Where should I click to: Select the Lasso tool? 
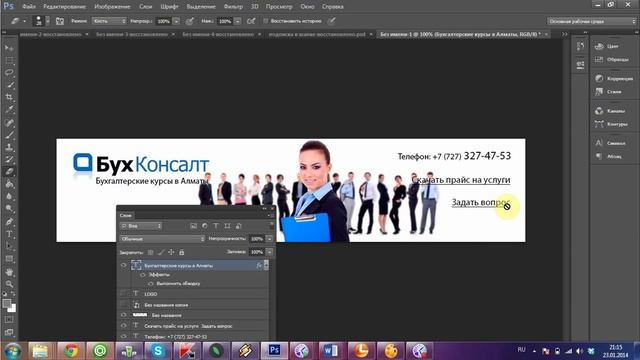9,73
